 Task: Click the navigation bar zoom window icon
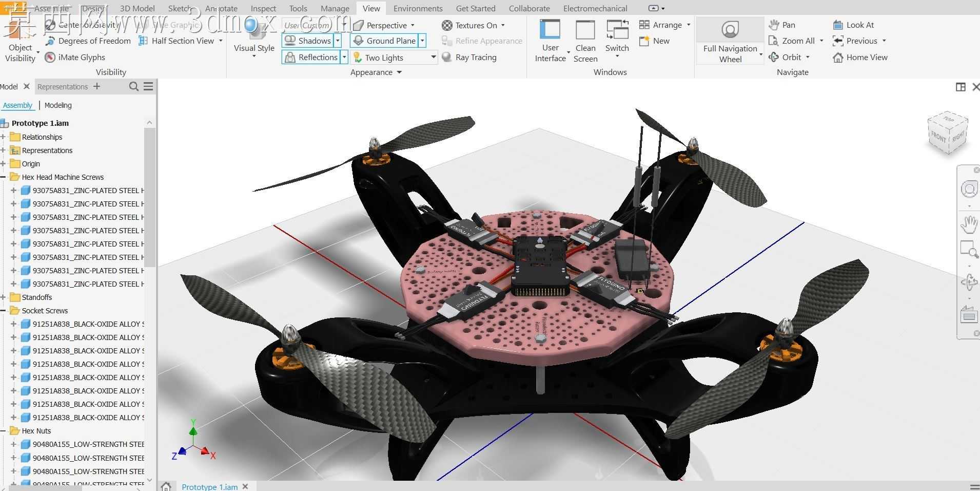tap(969, 250)
